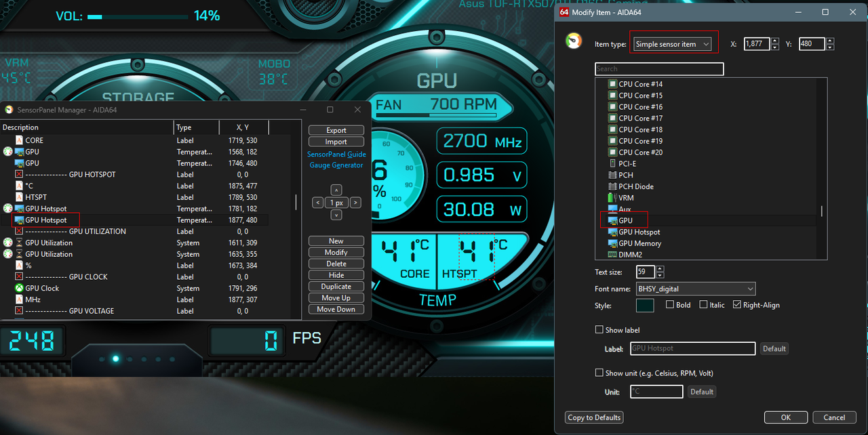Open the dark Style color swatch
The width and height of the screenshot is (868, 435).
pyautogui.click(x=645, y=305)
